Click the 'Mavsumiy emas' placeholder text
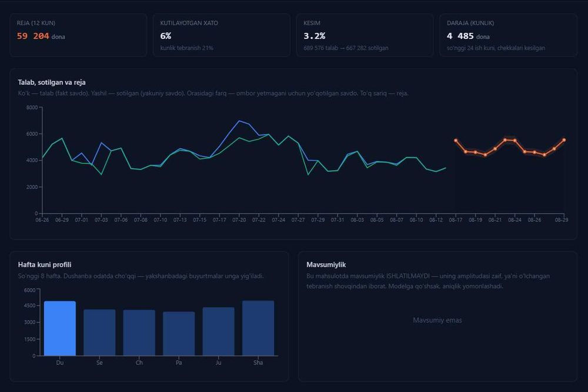588x392 pixels. (x=437, y=320)
